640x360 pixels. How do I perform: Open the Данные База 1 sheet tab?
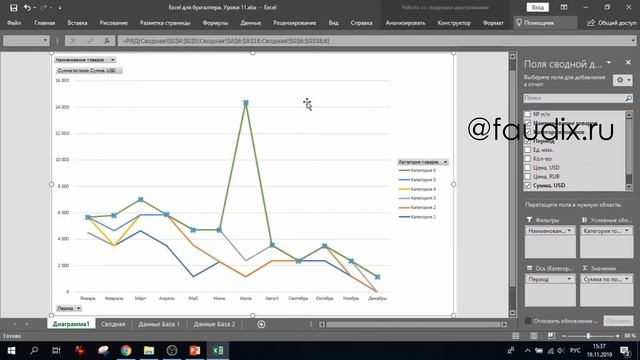click(159, 324)
